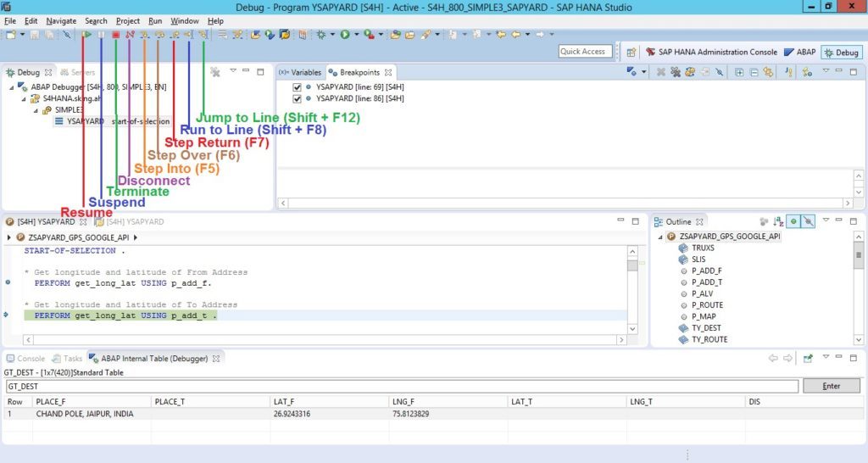Viewport: 868px width, 463px height.
Task: Click the Jump to Line toolbar icon
Action: tap(203, 35)
